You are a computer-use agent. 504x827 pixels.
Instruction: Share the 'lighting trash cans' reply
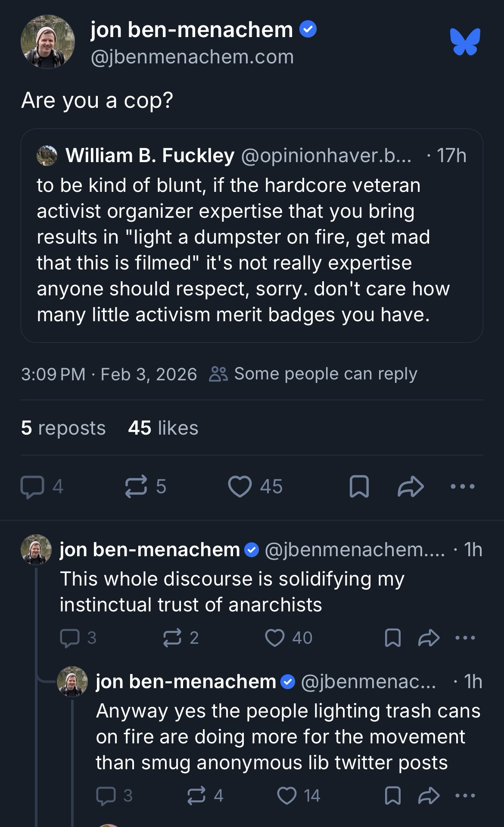tap(429, 796)
